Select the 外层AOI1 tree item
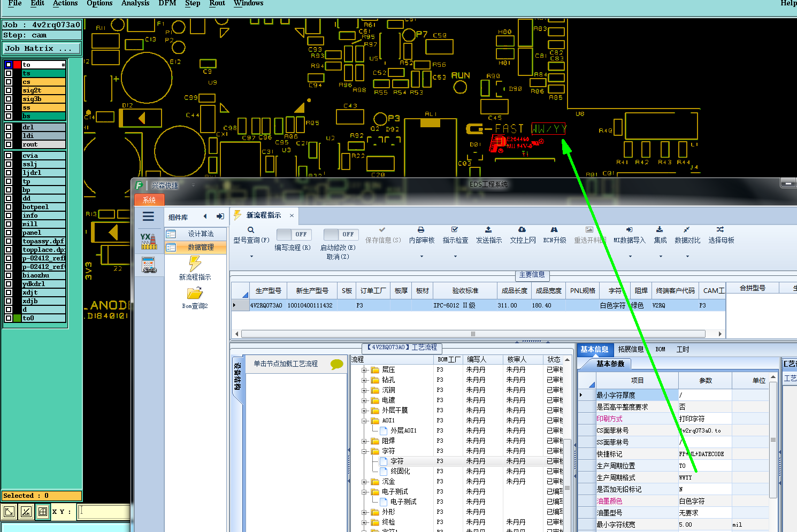The image size is (797, 532). tap(403, 431)
